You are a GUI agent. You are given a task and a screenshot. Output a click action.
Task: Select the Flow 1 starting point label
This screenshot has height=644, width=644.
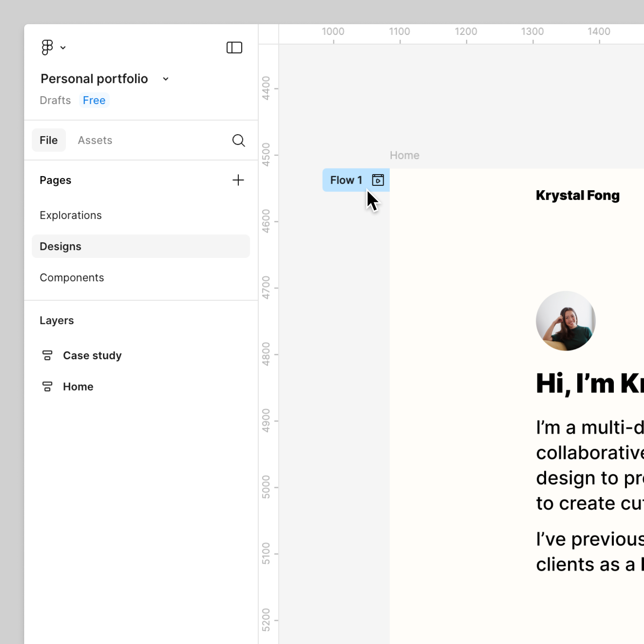[x=346, y=180]
